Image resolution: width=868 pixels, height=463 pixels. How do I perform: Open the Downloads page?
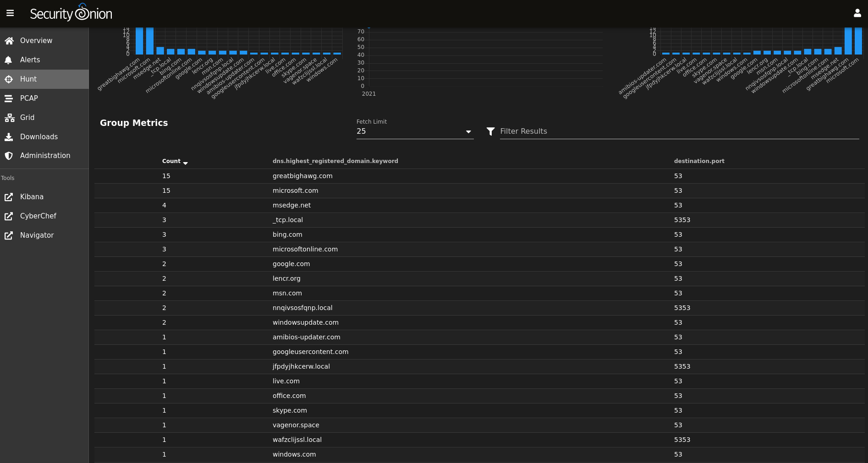(x=44, y=137)
